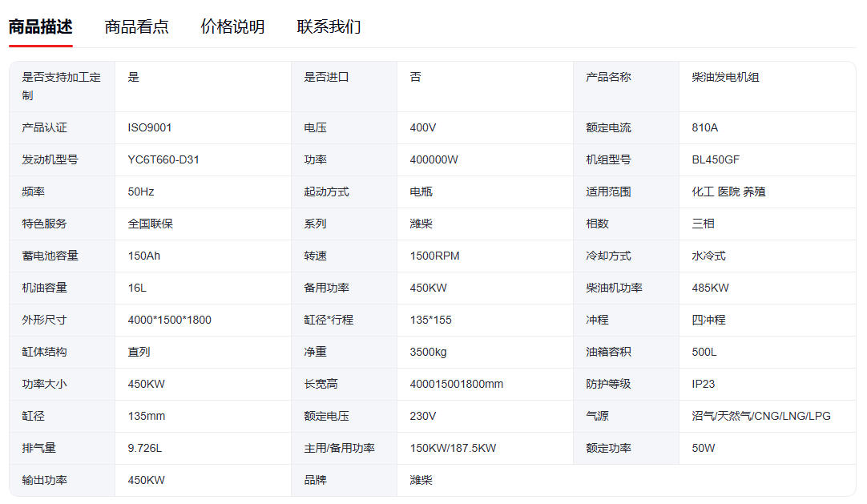
Task: Click the 品牌 label cell
Action: click(x=316, y=480)
